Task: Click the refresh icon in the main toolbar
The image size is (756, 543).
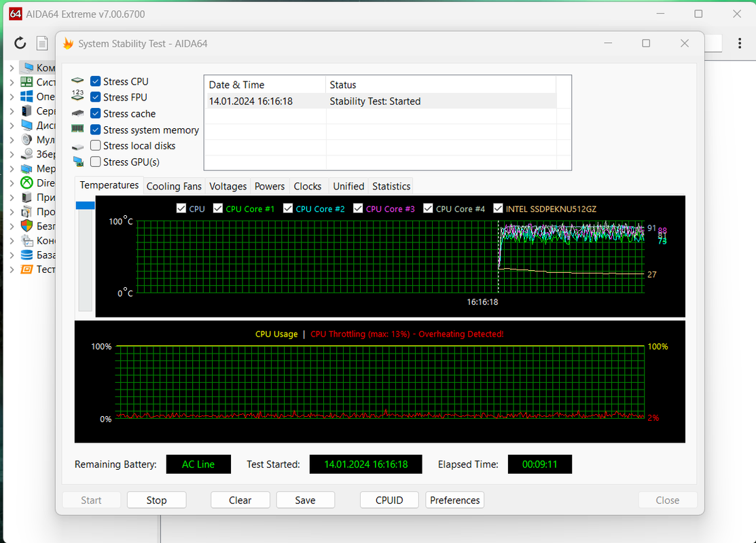Action: point(20,43)
